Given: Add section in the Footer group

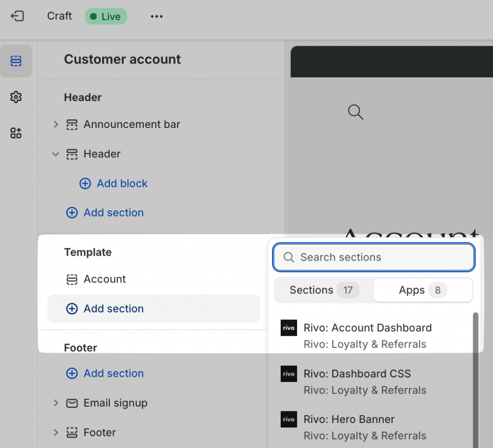Looking at the screenshot, I should click(105, 373).
